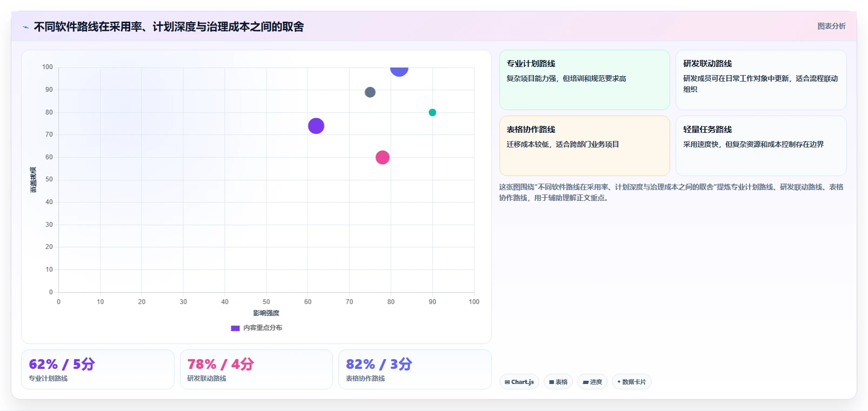Click the x-axis tick label 50
Viewport: 868px width, 411px height.
266,302
